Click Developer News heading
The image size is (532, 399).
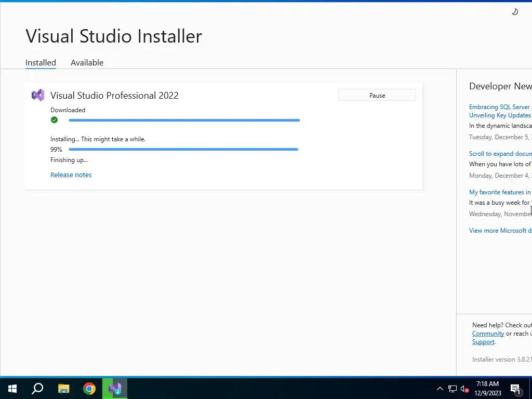click(500, 86)
